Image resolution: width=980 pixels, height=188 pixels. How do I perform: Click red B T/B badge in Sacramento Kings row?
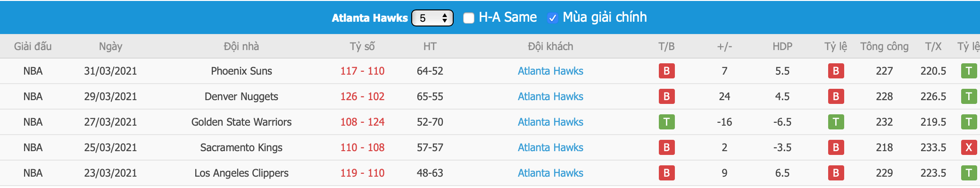[666, 147]
